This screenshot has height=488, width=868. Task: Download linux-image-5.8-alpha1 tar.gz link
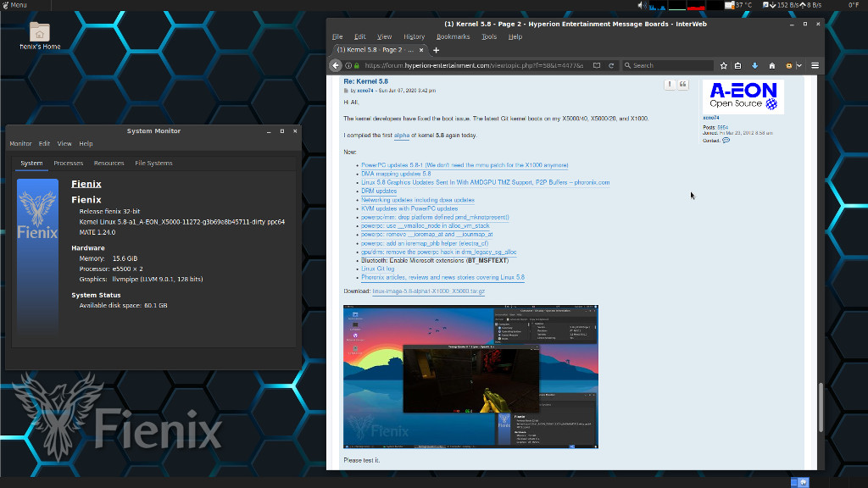[x=428, y=291]
